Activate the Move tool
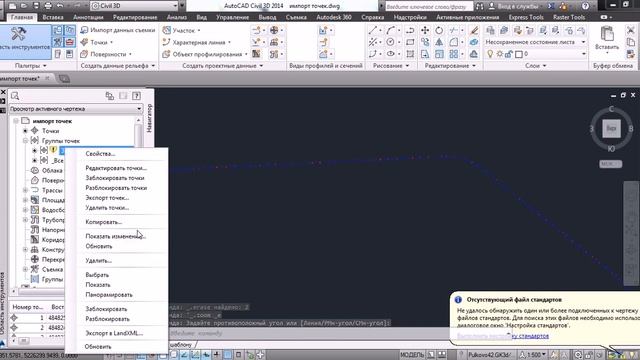 [425, 31]
